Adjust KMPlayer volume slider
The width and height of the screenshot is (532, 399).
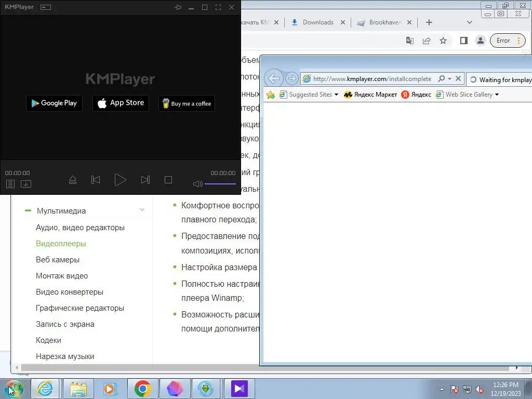click(220, 184)
